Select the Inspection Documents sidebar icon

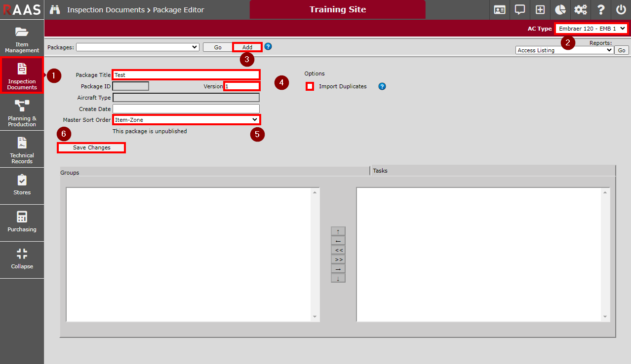point(22,75)
